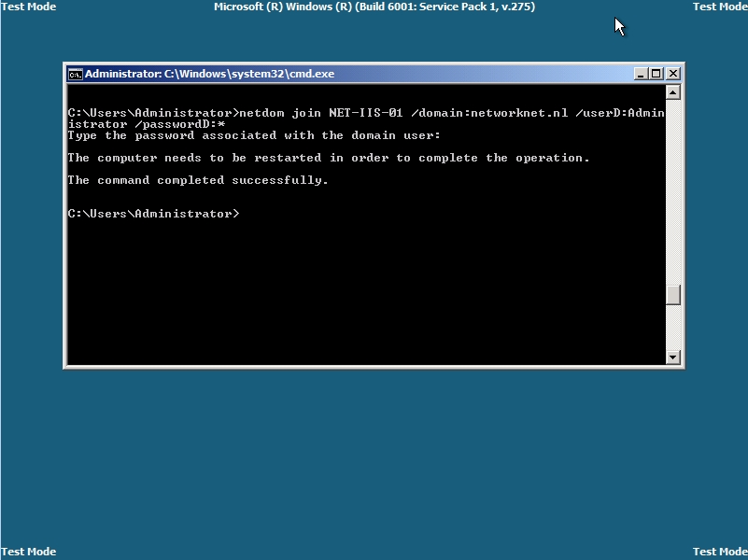Maximize the Administrator cmd.exe window
Image resolution: width=748 pixels, height=560 pixels.
pos(656,74)
